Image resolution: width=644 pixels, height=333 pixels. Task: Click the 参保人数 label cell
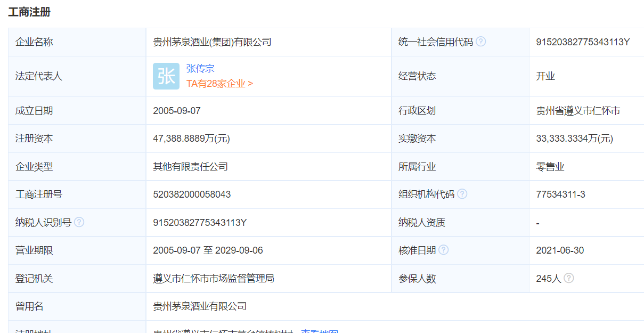click(x=460, y=278)
